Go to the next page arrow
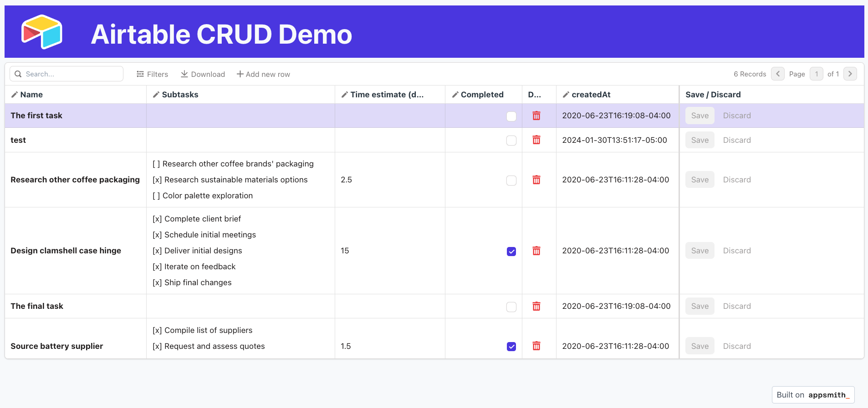This screenshot has width=868, height=408. click(850, 74)
